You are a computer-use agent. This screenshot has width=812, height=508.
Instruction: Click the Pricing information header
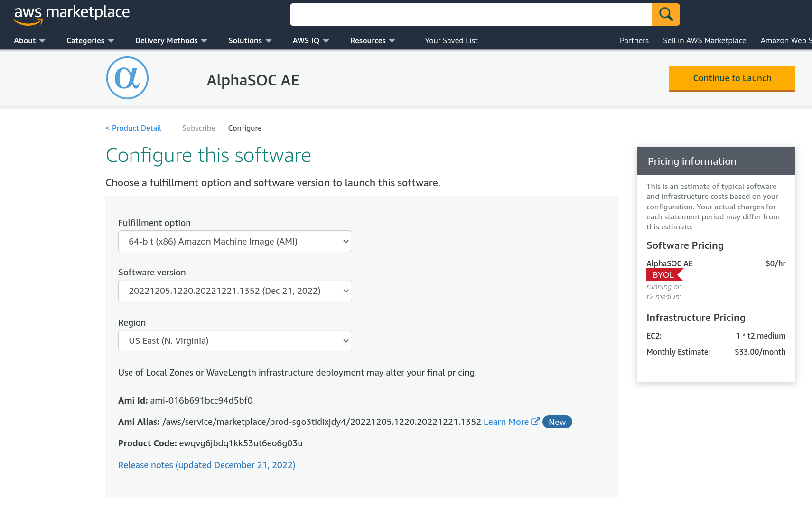716,161
